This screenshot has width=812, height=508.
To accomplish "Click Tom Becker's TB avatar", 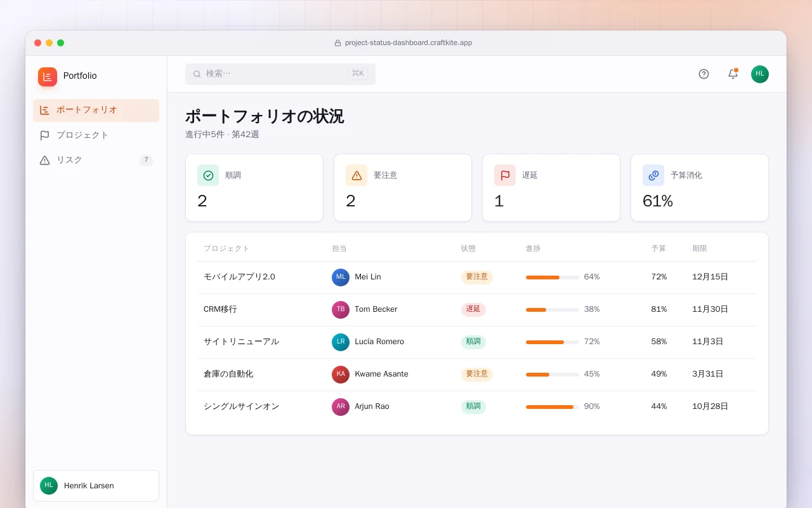I will 341,310.
